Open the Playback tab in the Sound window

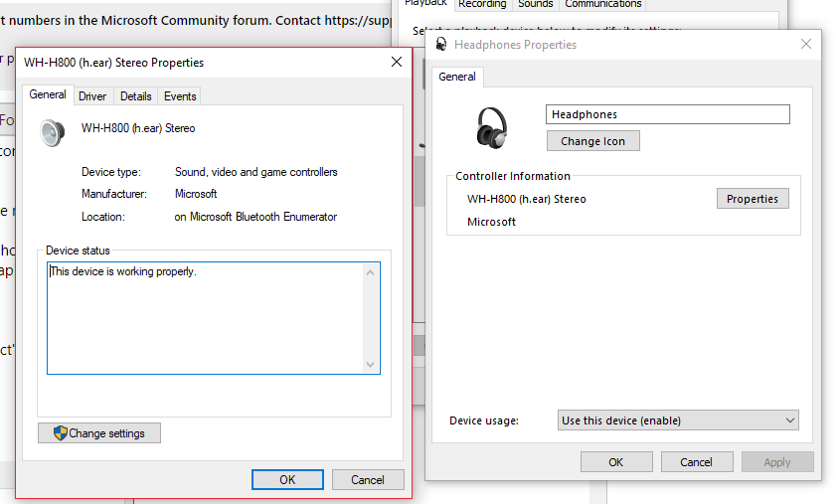[425, 4]
